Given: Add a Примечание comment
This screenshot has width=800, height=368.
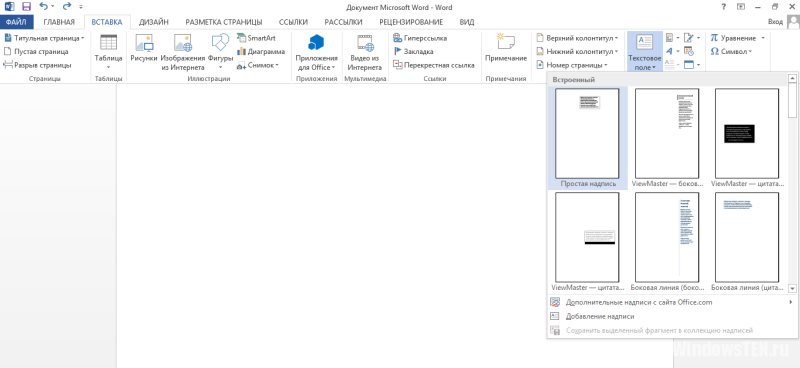Looking at the screenshot, I should click(506, 51).
